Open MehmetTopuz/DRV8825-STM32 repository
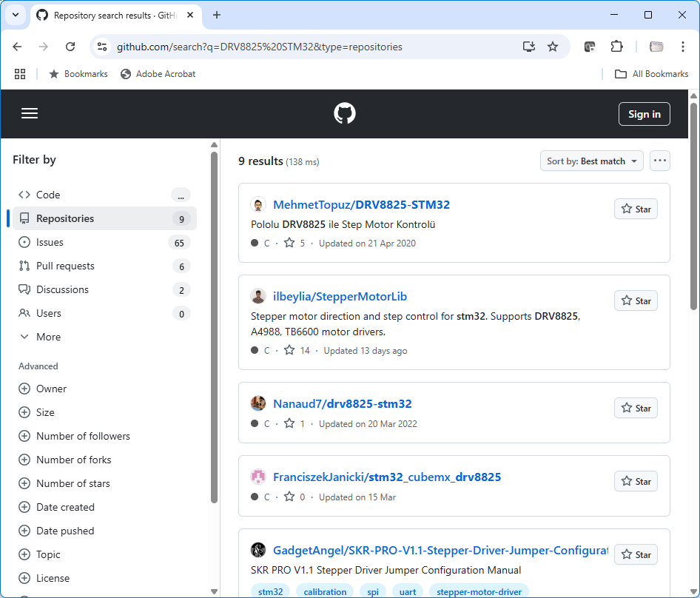Image resolution: width=700 pixels, height=598 pixels. click(361, 204)
